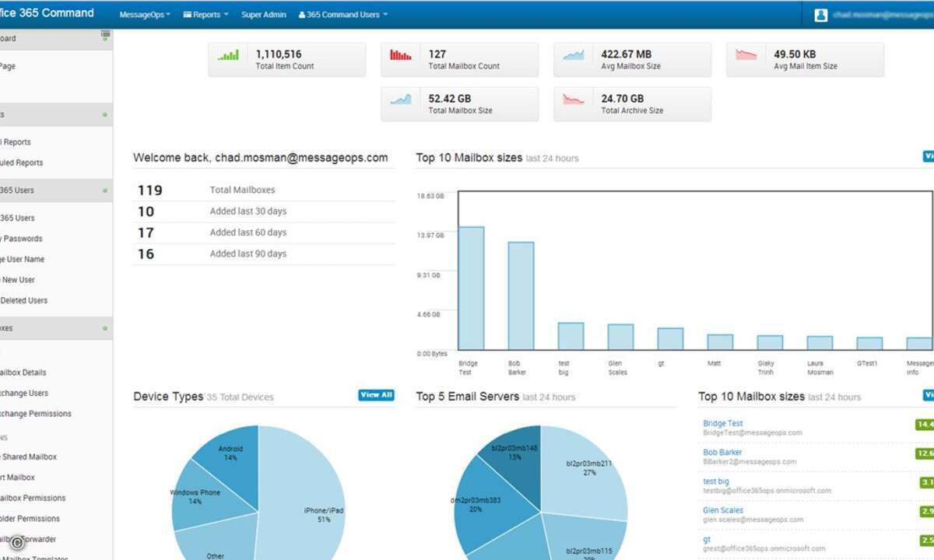Click the user avatar icon in top bar
934x560 pixels.
(x=820, y=14)
